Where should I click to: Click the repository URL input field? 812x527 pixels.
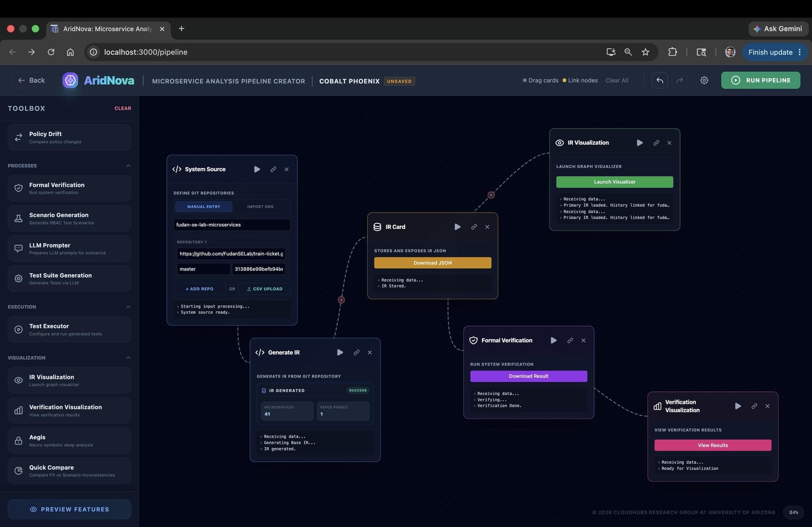231,254
